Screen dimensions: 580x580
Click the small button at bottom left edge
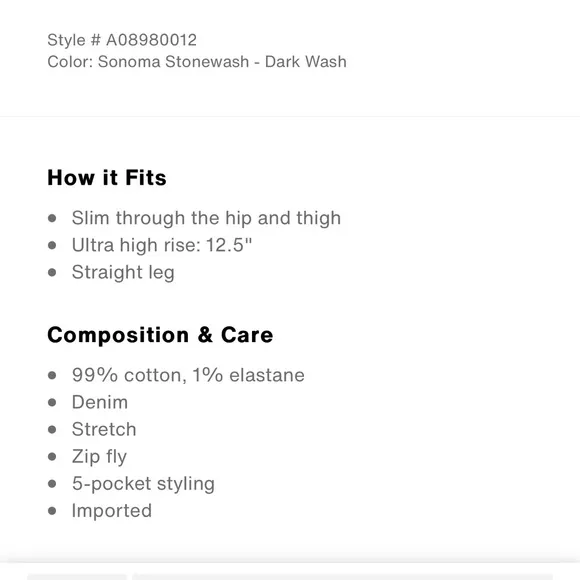point(77,577)
